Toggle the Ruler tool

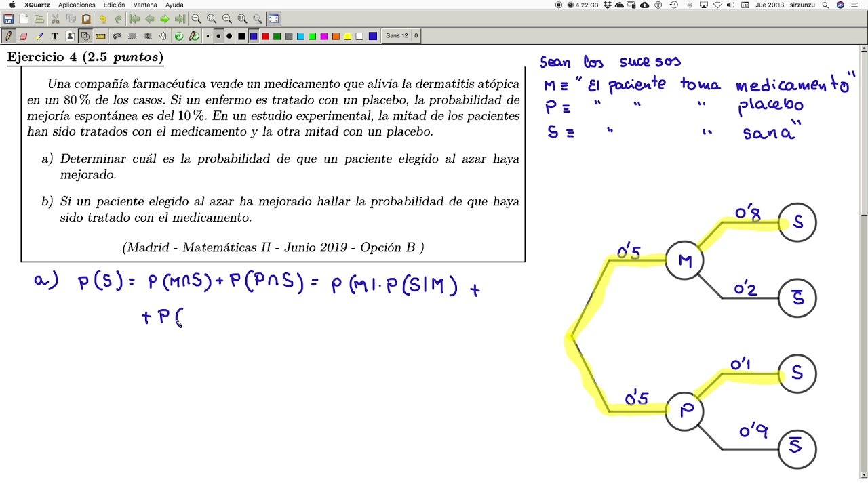click(101, 36)
